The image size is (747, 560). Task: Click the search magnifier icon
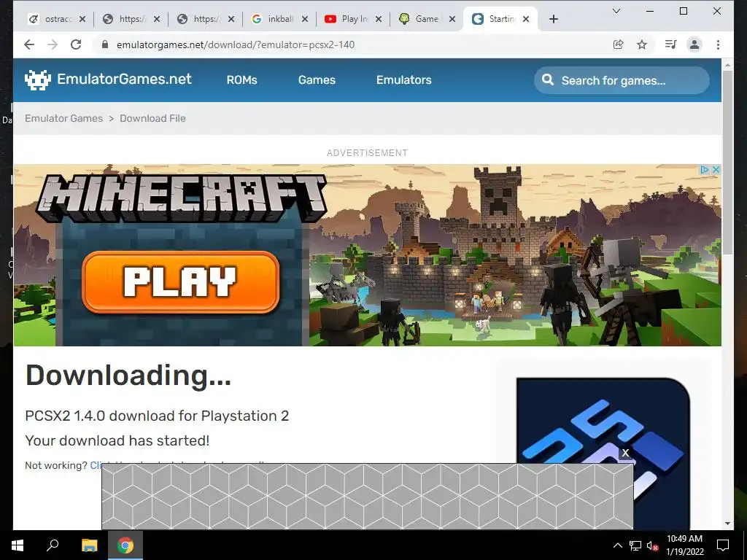[x=548, y=79]
